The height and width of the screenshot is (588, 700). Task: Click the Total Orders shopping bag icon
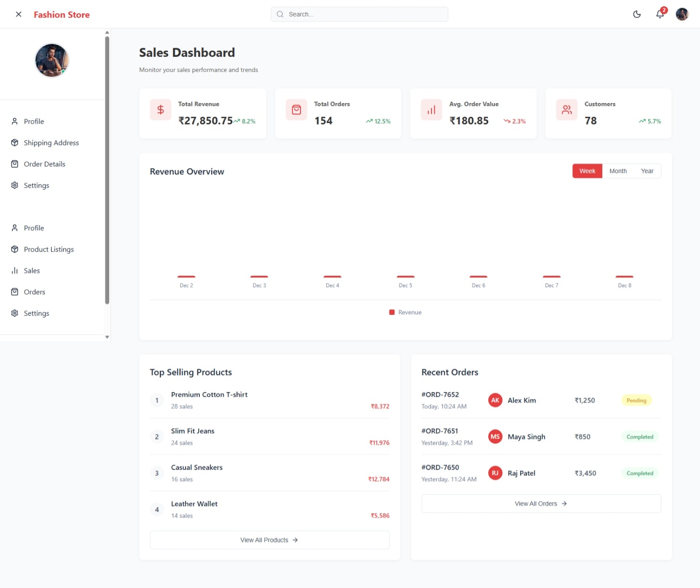pyautogui.click(x=297, y=110)
